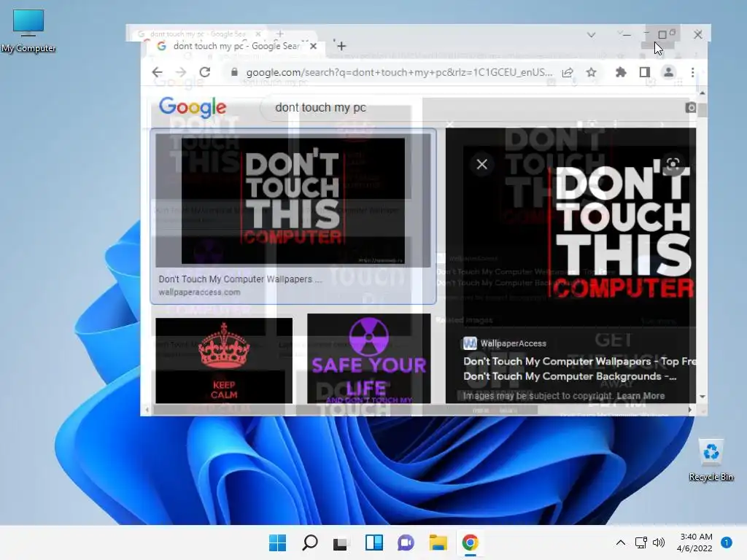Share this page using the share icon
Screen dimensions: 747x560
point(568,72)
